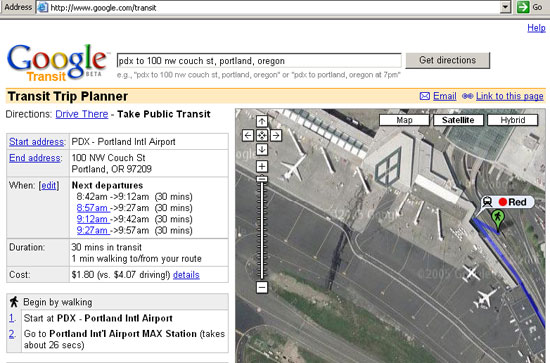This screenshot has height=363, width=550.
Task: Click the center recenter map icon
Action: click(x=262, y=135)
